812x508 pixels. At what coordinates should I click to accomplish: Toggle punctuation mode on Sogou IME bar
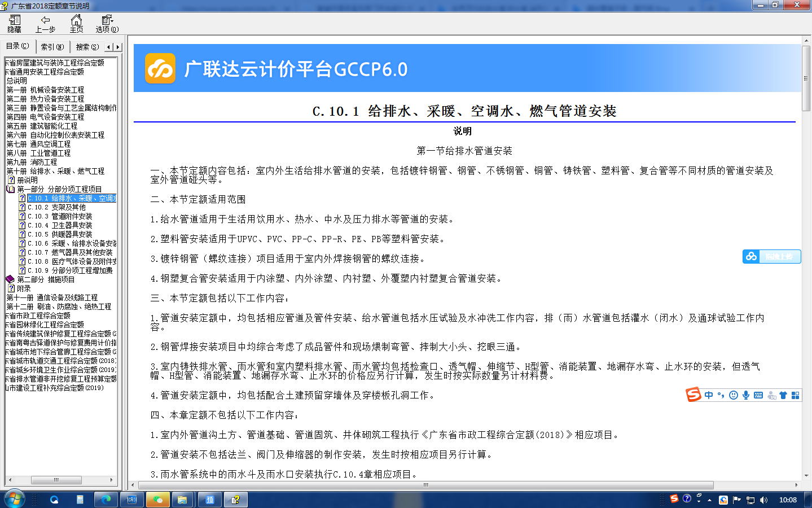721,395
